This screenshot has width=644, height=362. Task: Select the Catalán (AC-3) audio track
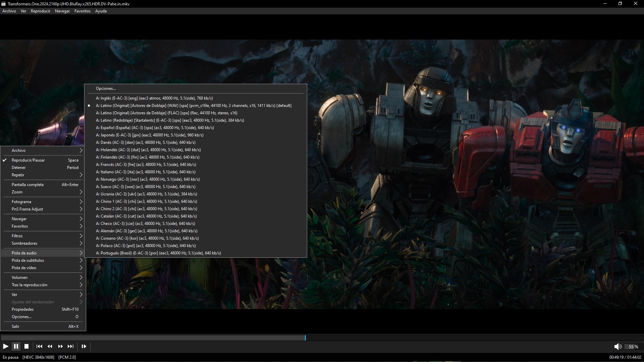point(196,216)
